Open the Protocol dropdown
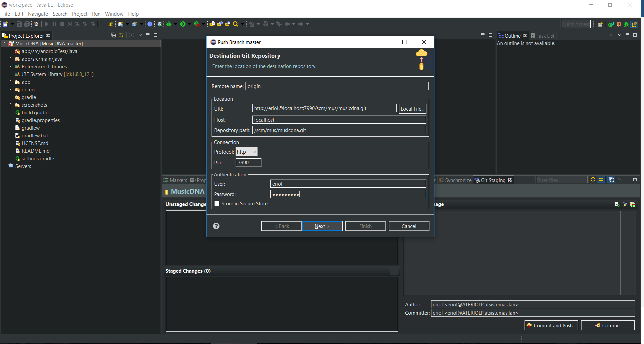Image resolution: width=644 pixels, height=344 pixels. (247, 152)
